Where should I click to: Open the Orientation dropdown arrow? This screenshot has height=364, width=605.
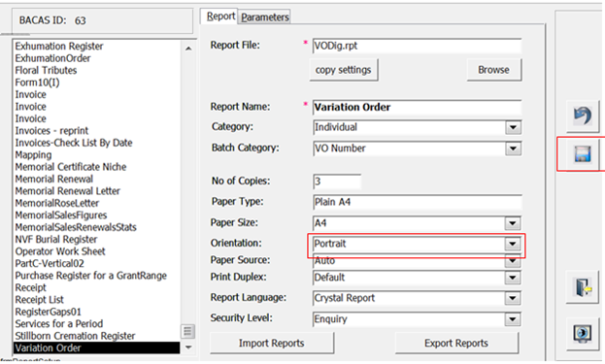coord(513,244)
